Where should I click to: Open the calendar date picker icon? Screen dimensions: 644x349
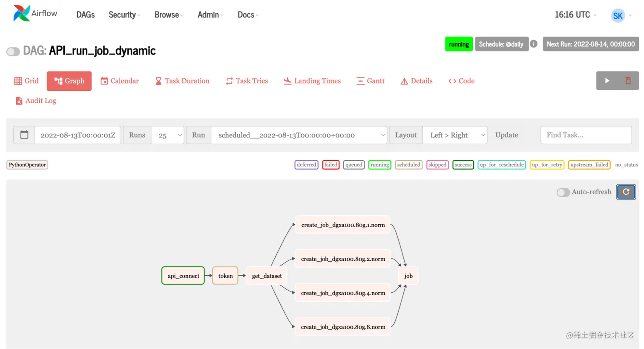(x=24, y=135)
